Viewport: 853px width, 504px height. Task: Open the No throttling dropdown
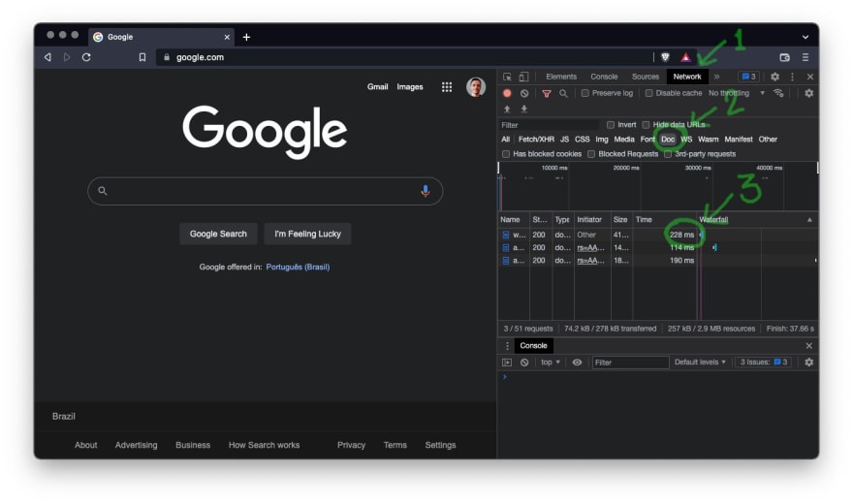737,93
